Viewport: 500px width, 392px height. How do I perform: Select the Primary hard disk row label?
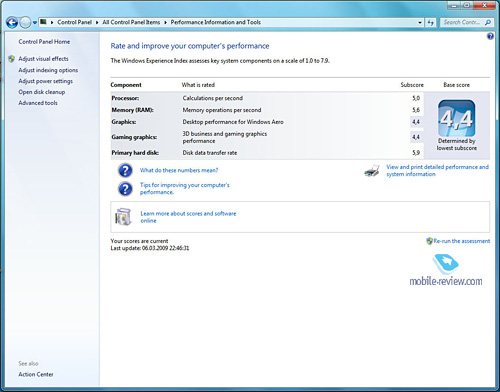click(135, 153)
